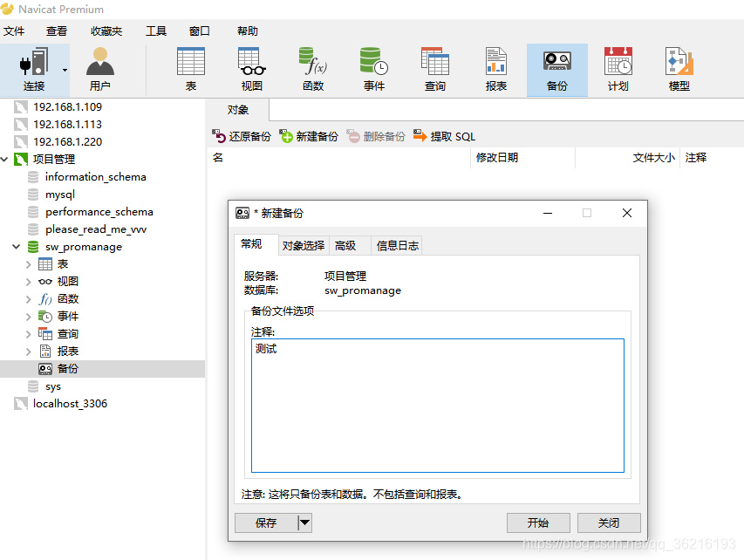Open the User (用户) toolbar icon

point(100,70)
